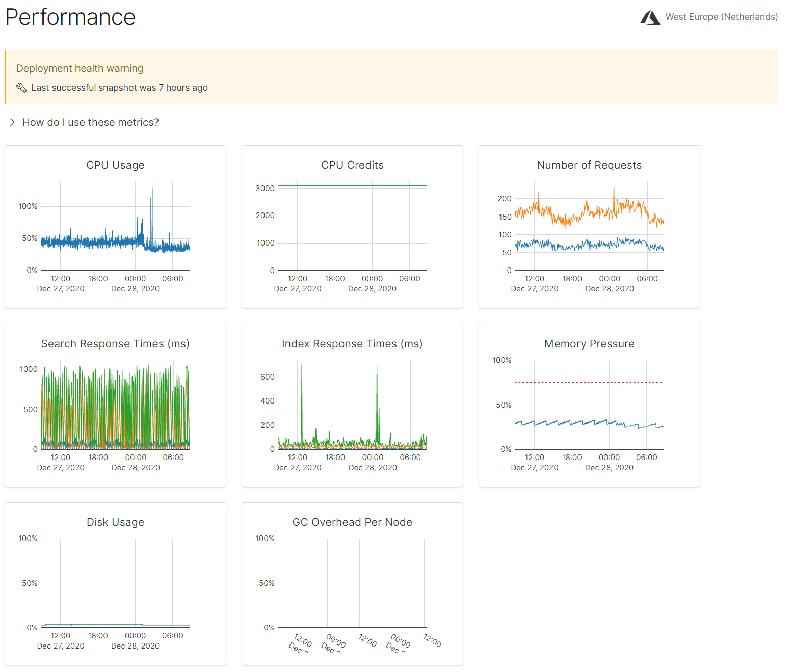Click the Search Response Times chart

(x=115, y=408)
